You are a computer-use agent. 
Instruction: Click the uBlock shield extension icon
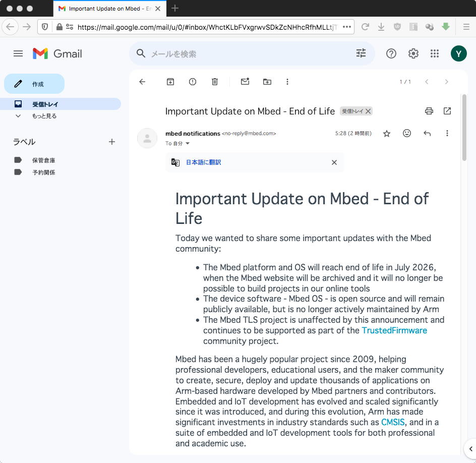click(x=397, y=27)
